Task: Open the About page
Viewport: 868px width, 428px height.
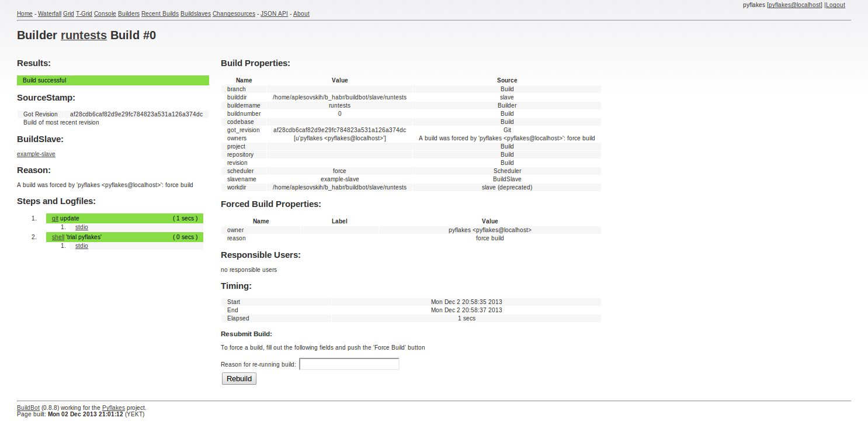Action: click(x=301, y=13)
